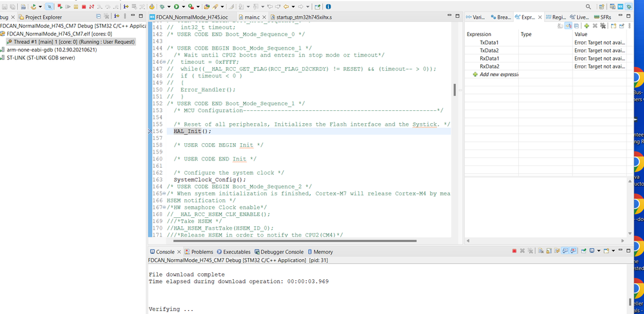Open the SFRs view tab
Screen dimensions: 644x314
coord(603,17)
